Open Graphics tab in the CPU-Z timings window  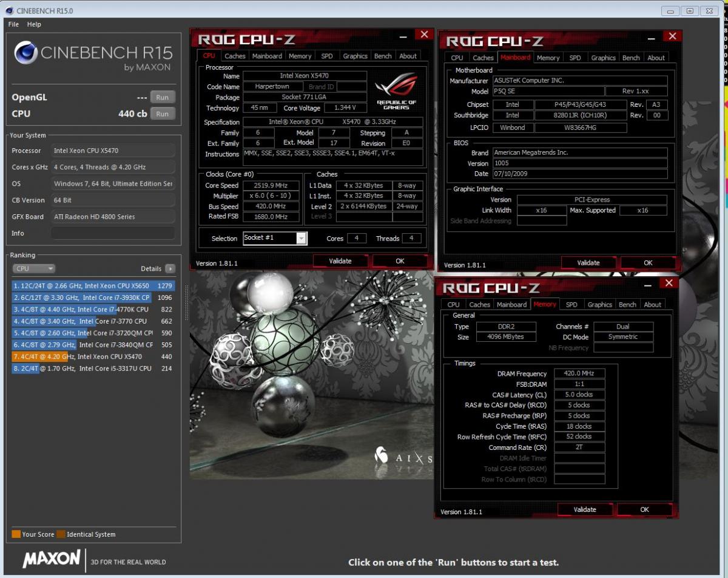[x=599, y=304]
